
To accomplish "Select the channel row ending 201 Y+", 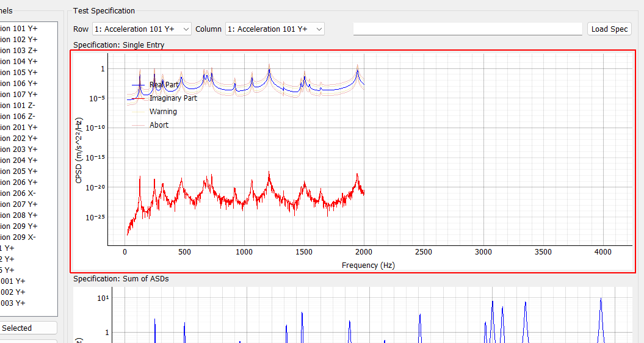I will coord(28,128).
